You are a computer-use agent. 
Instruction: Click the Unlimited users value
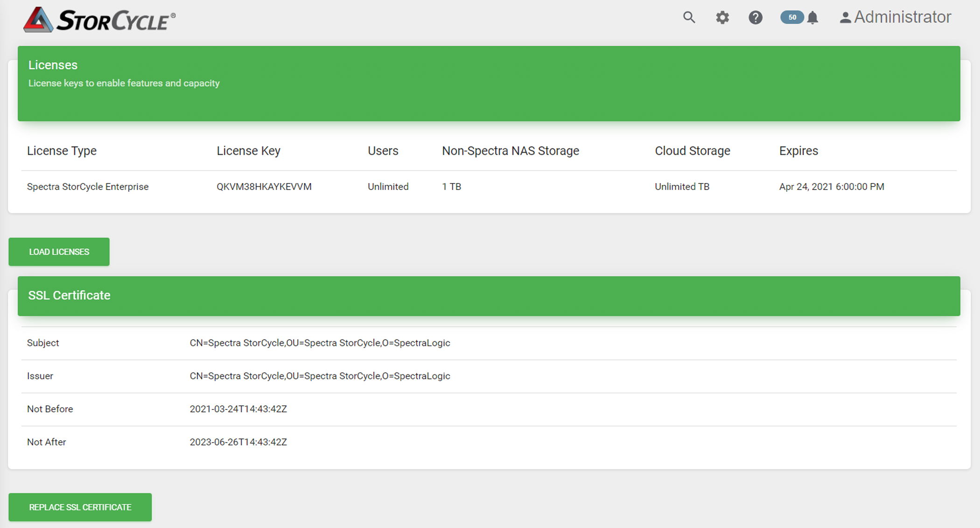(388, 187)
